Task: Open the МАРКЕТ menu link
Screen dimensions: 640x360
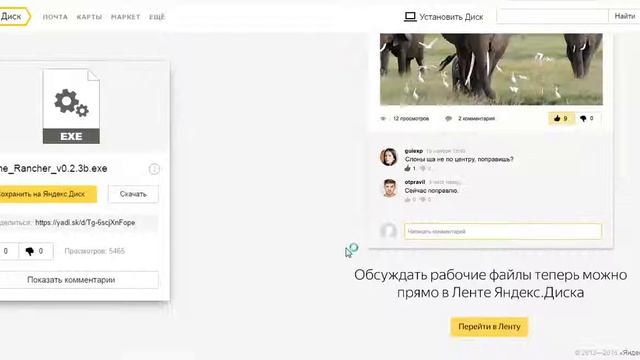Action: coord(125,17)
